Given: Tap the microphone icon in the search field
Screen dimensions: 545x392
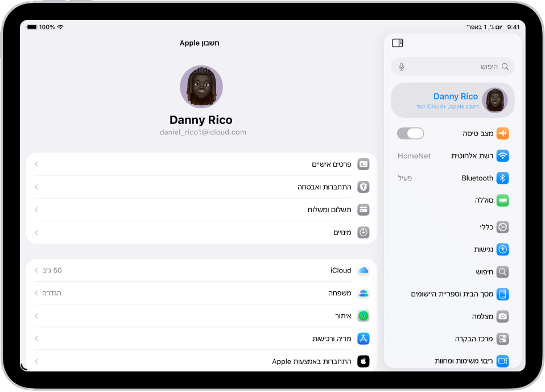Looking at the screenshot, I should (x=401, y=66).
